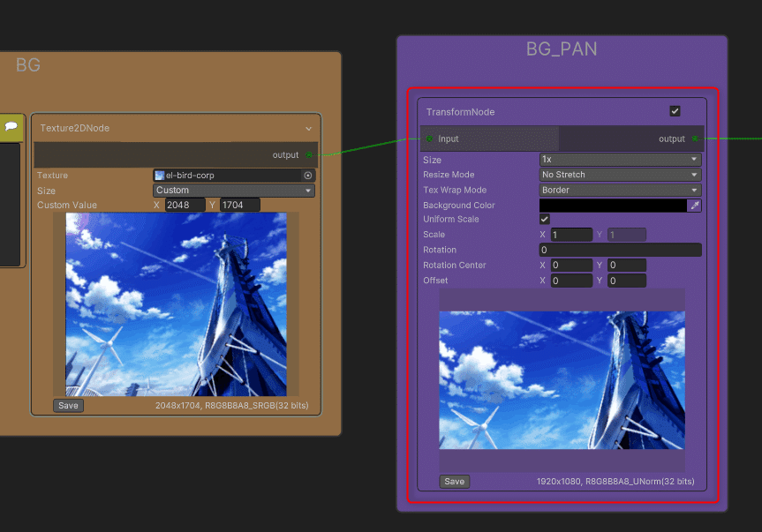Click the Rotation value field

point(621,250)
